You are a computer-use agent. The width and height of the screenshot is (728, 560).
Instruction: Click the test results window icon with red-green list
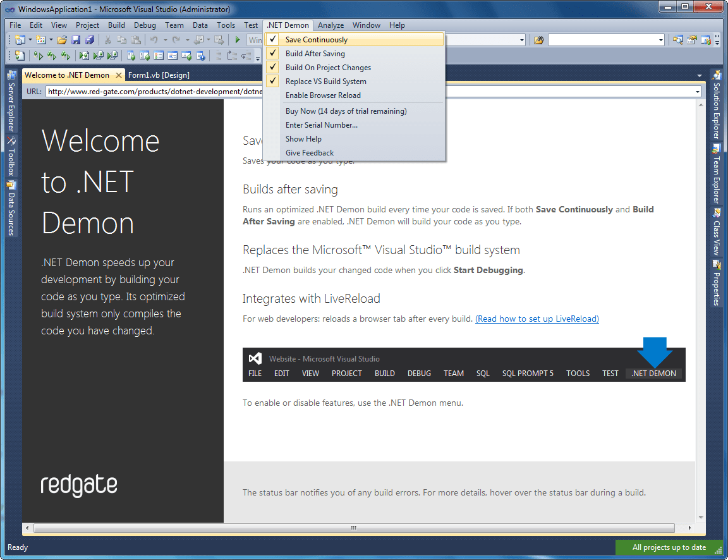coord(159,56)
